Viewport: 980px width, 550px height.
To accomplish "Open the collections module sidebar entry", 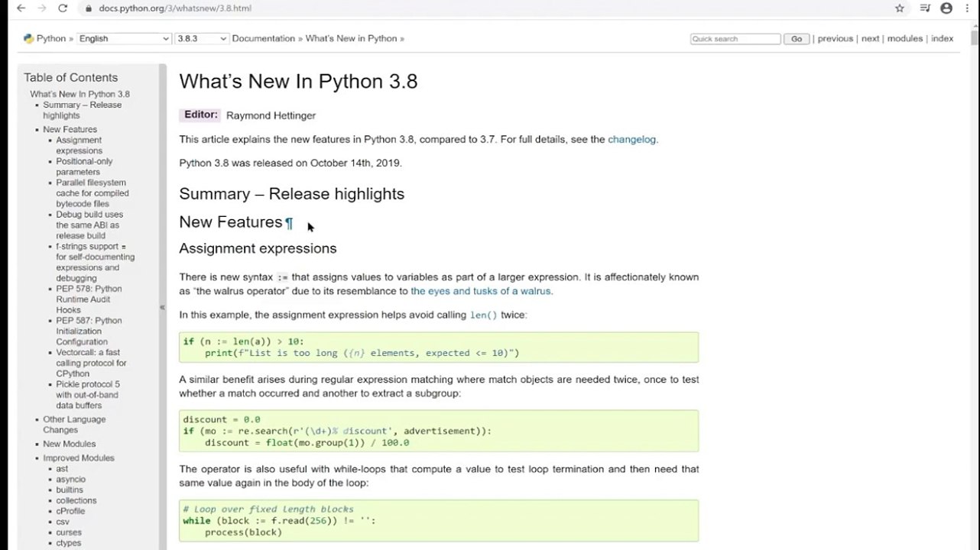I will tap(76, 500).
